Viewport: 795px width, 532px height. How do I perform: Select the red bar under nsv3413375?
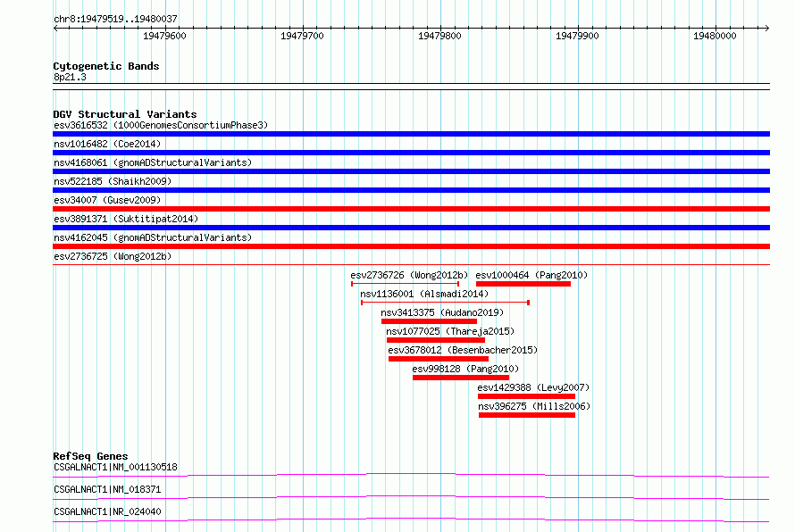pos(429,321)
